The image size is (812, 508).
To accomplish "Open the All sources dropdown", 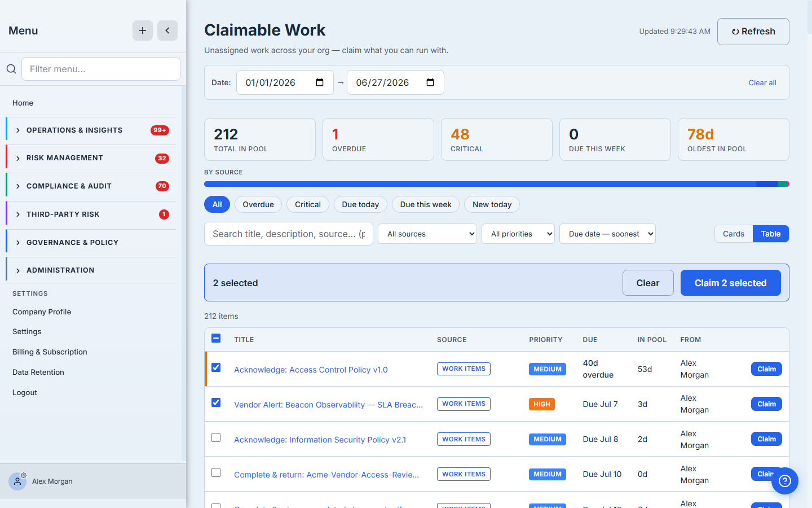I will pyautogui.click(x=427, y=234).
